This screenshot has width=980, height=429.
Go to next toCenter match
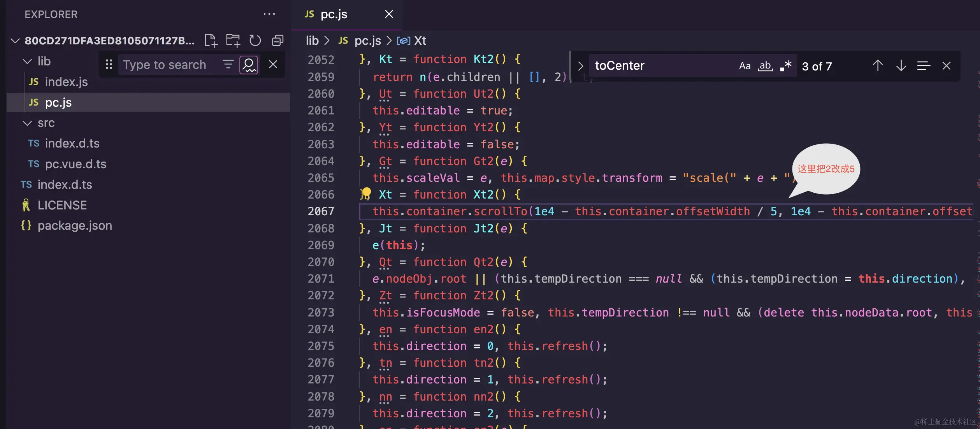coord(901,66)
